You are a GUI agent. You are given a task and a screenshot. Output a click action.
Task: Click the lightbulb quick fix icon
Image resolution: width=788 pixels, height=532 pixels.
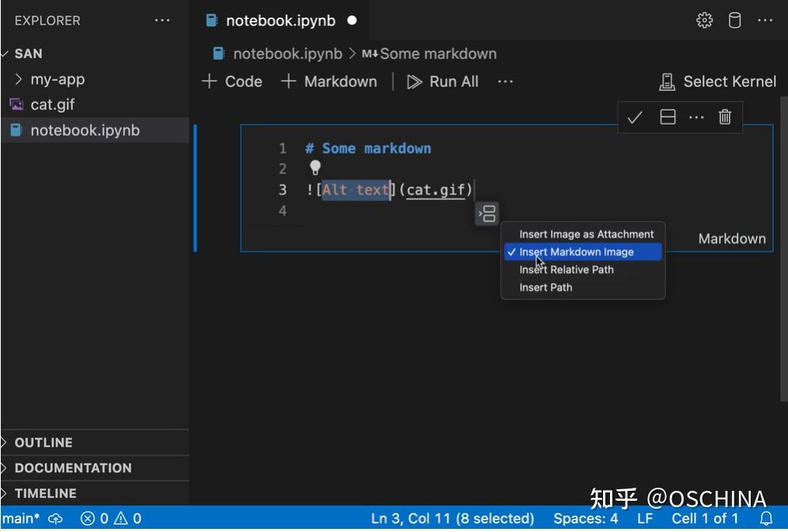point(316,168)
